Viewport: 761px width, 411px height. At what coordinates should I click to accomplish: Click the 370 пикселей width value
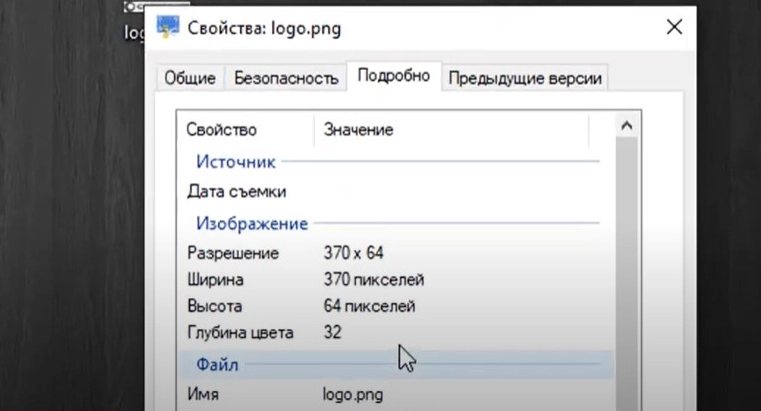click(374, 279)
